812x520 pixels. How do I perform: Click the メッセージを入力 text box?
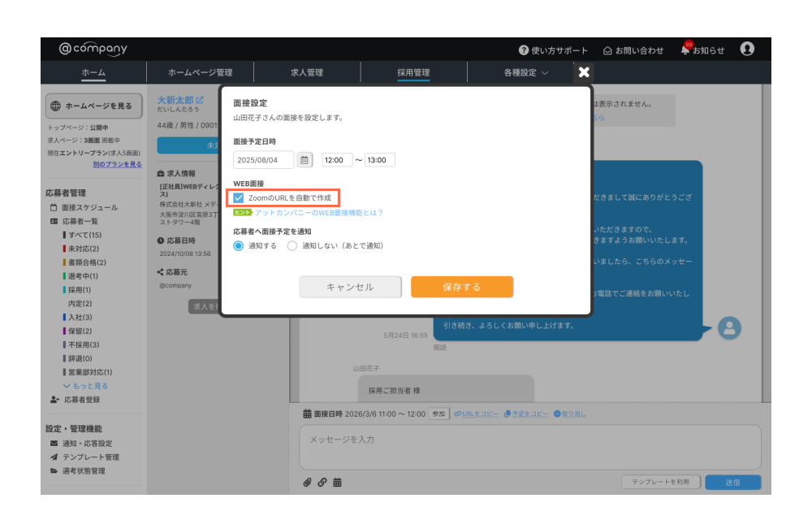[x=530, y=447]
